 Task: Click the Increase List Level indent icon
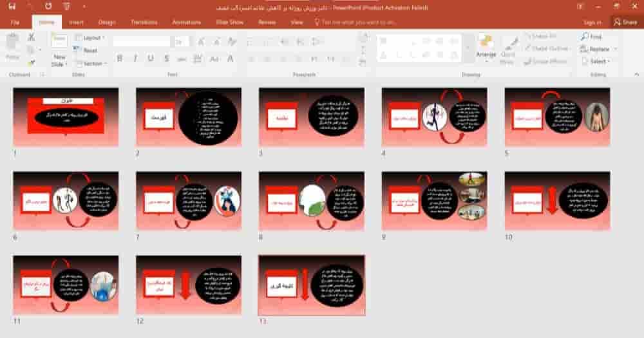300,41
